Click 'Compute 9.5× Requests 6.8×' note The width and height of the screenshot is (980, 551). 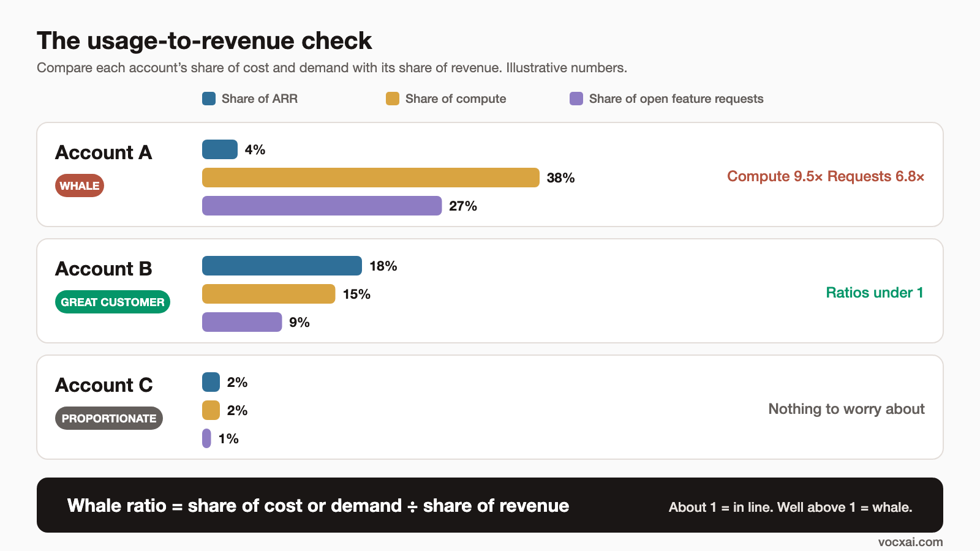pyautogui.click(x=826, y=176)
